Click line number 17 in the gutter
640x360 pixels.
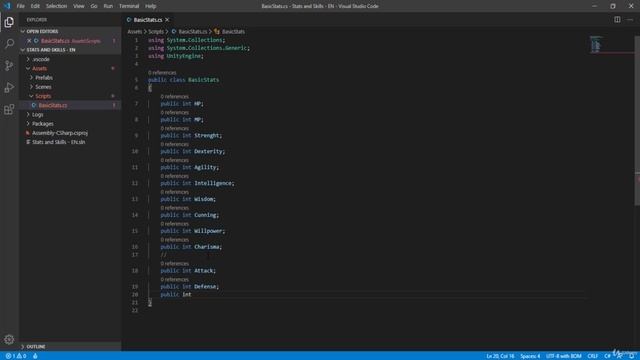pos(135,255)
